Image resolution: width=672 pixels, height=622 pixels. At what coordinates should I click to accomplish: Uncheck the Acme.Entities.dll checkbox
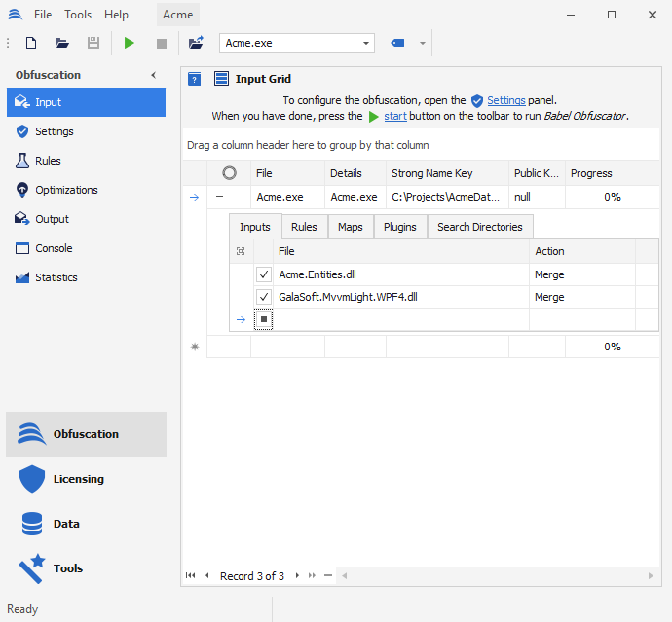click(263, 274)
